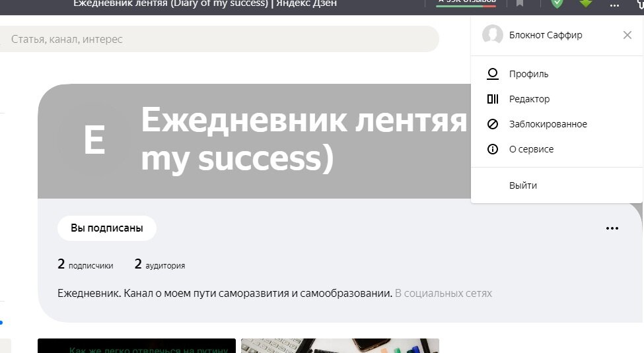Click the browser bookmark icon

pos(520,3)
